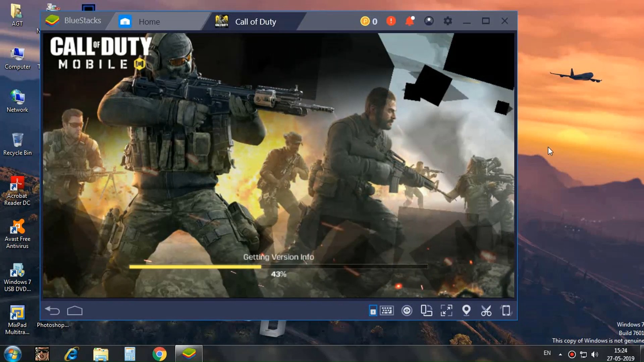Viewport: 644px width, 362px height.
Task: Click the BlueStacks coins/rewards dropdown
Action: pos(369,21)
